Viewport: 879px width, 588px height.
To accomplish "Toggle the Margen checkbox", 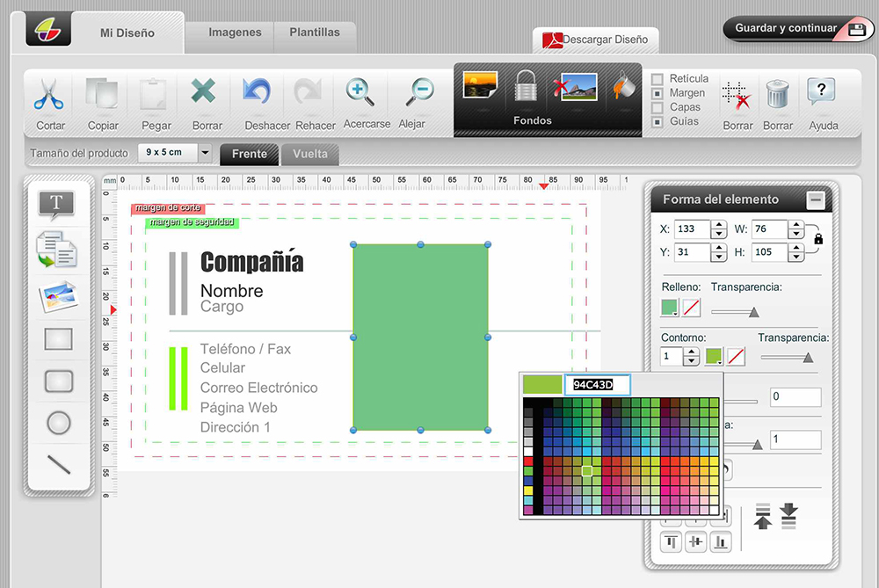I will tap(657, 93).
